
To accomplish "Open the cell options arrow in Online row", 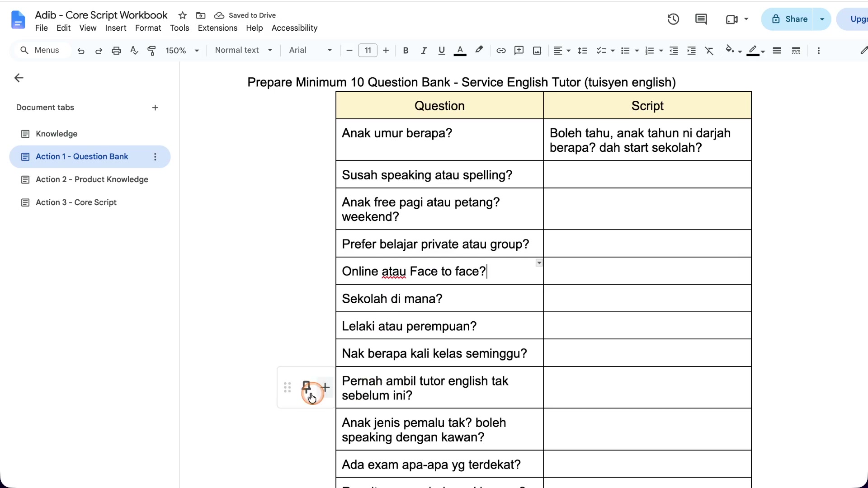I will pyautogui.click(x=539, y=263).
